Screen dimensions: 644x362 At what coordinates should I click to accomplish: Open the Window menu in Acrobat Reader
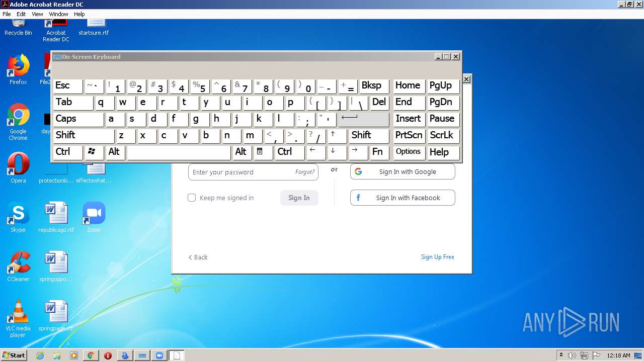pos(58,14)
